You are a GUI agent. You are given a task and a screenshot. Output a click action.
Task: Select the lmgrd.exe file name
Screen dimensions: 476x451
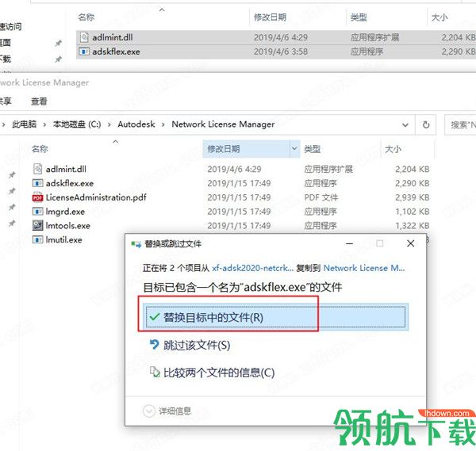pyautogui.click(x=65, y=212)
